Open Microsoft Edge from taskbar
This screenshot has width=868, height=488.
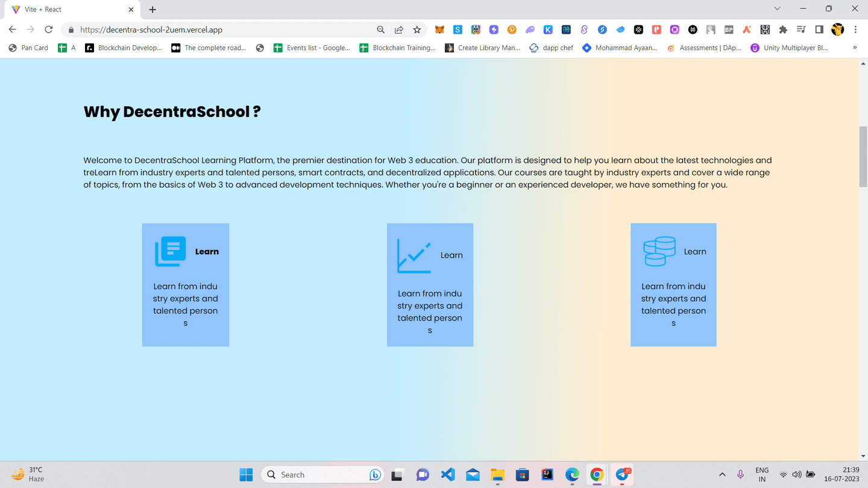[x=572, y=475]
